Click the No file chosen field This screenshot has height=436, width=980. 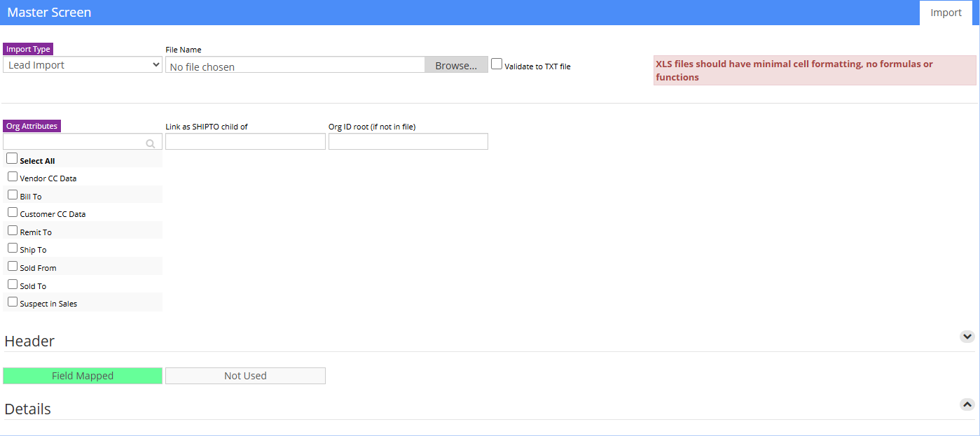[x=295, y=65]
